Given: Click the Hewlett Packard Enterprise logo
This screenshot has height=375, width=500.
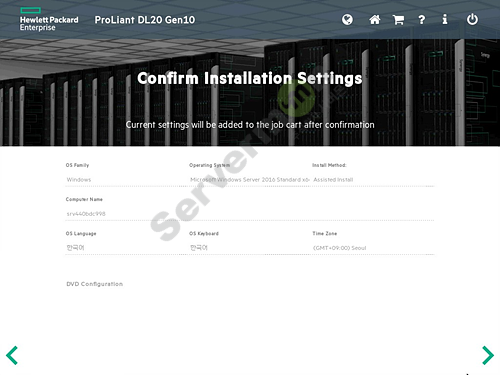Looking at the screenshot, I should click(49, 19).
